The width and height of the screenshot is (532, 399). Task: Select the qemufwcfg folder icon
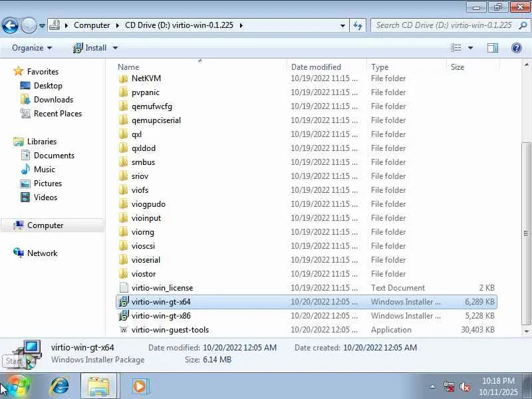[124, 106]
